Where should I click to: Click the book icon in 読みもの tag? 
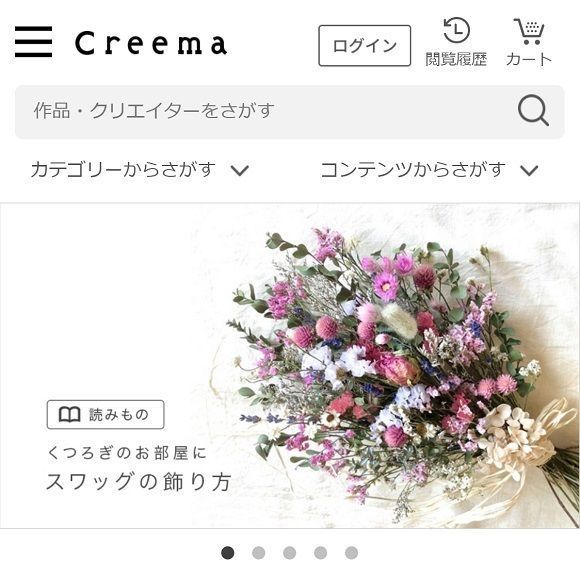tap(70, 415)
